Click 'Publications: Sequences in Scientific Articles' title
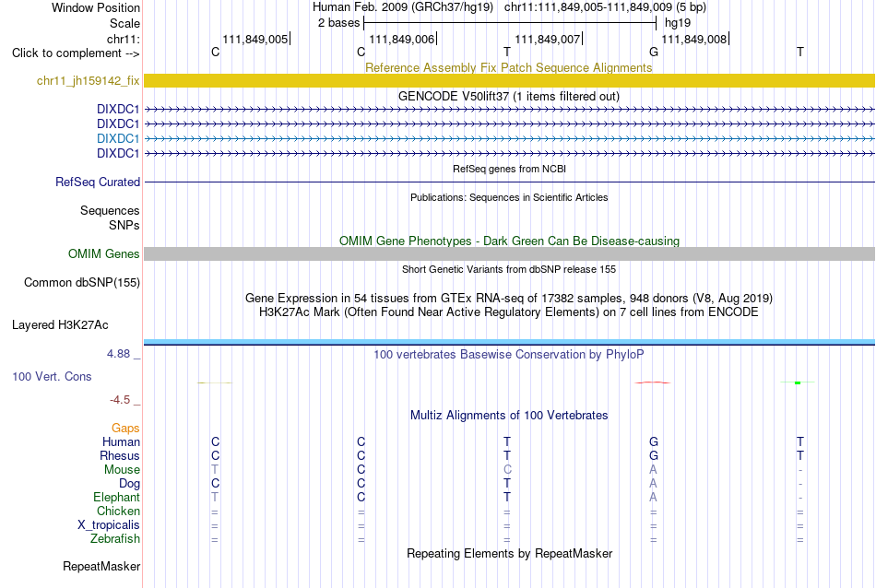Screen dimensions: 876x588 pyautogui.click(x=509, y=197)
